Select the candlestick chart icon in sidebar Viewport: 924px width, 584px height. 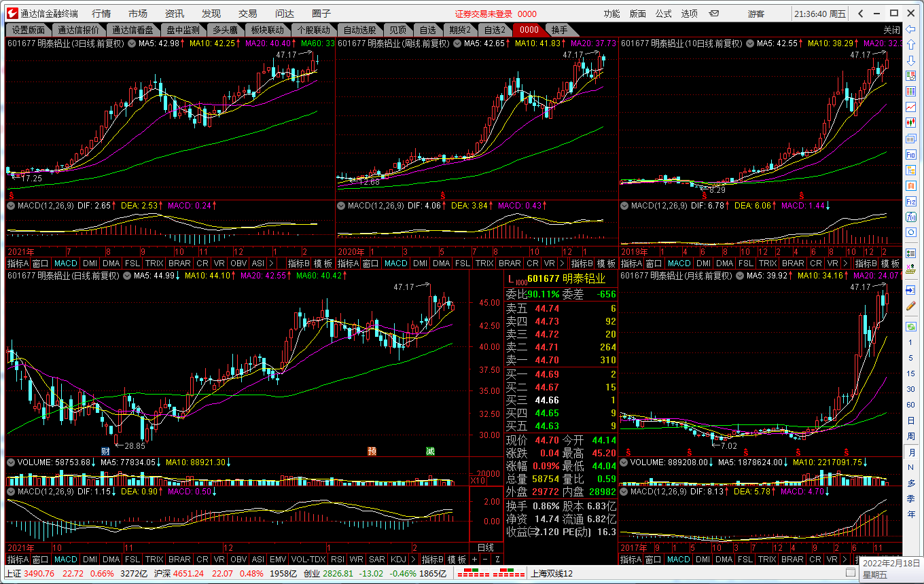coord(911,123)
